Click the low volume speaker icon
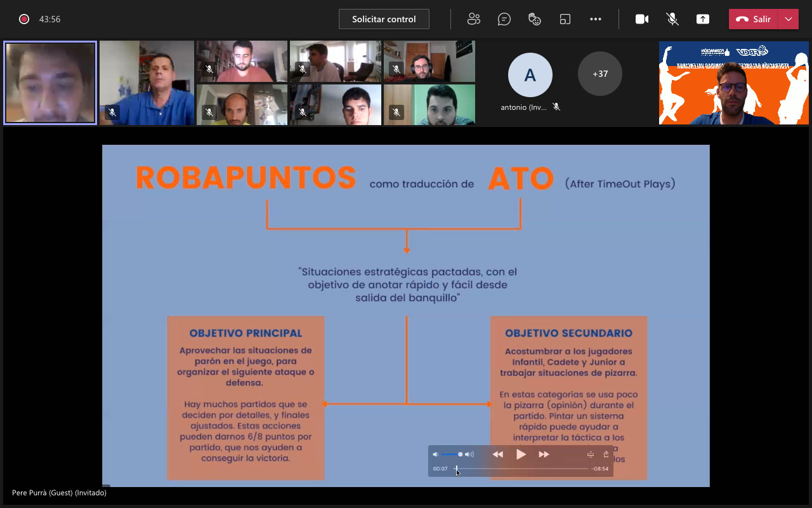812x508 pixels. point(435,454)
